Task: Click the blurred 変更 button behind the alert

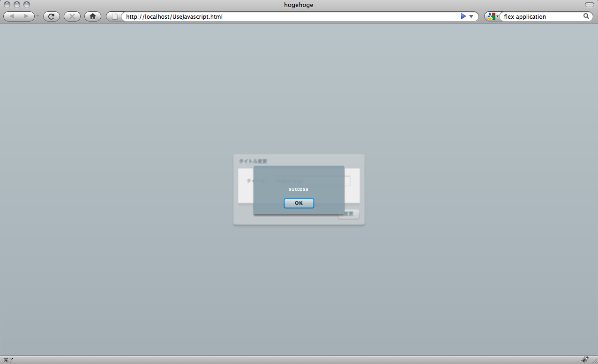Action: coord(349,214)
